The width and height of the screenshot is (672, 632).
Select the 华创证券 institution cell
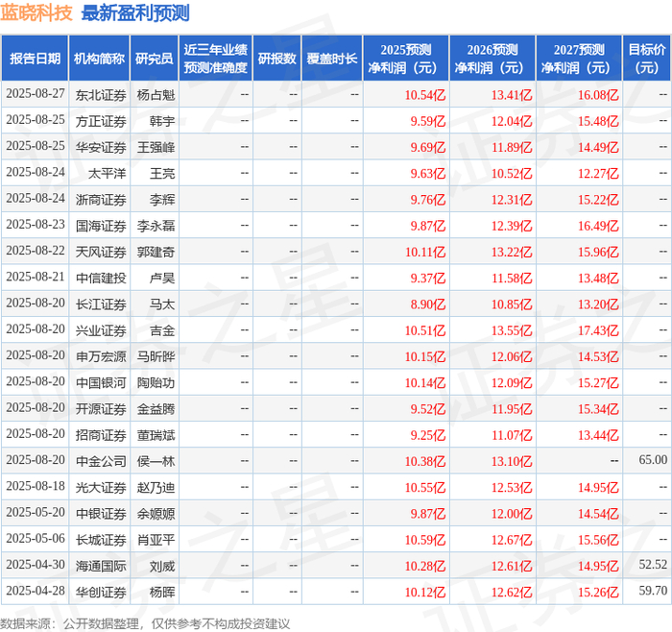pyautogui.click(x=101, y=592)
